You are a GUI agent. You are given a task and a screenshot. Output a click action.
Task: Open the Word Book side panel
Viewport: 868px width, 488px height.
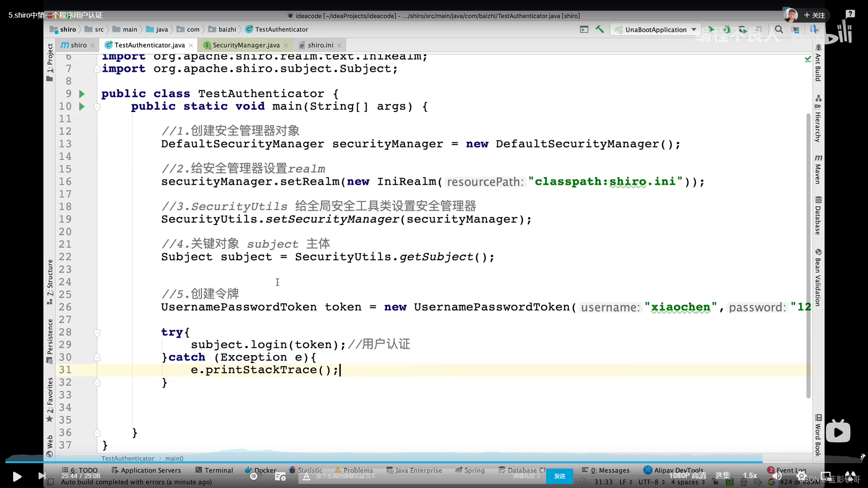pyautogui.click(x=818, y=435)
